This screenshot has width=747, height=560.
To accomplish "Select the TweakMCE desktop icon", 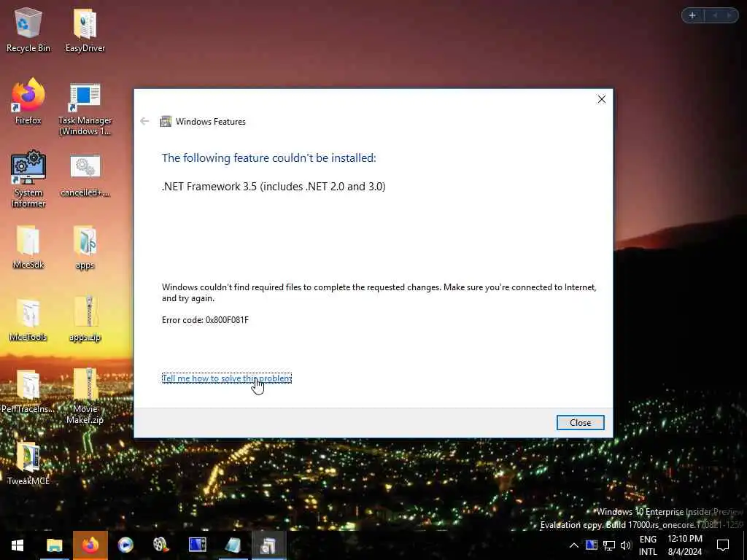I will [28, 463].
